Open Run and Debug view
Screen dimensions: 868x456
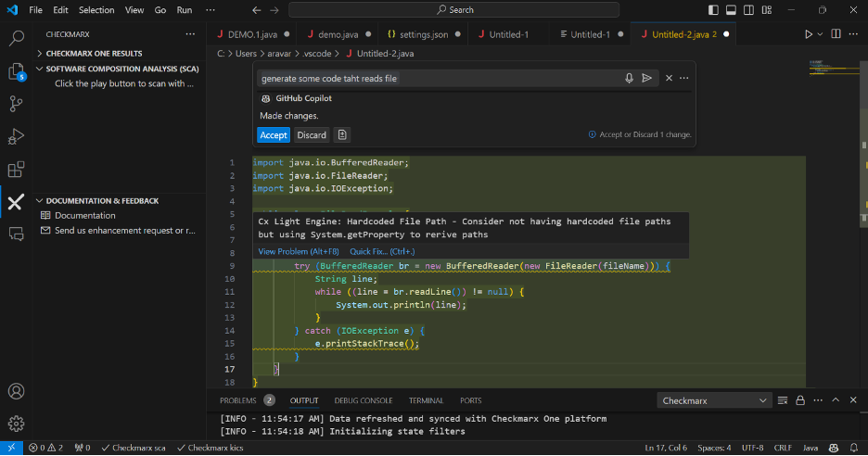click(x=16, y=136)
